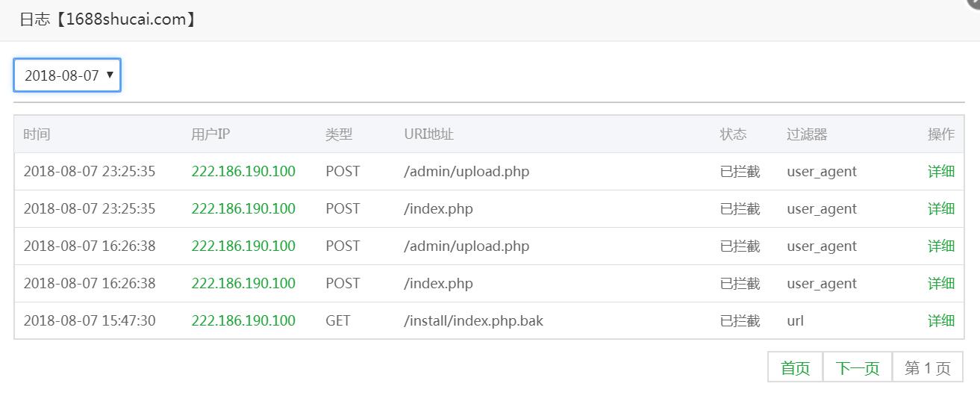View 详细 for 16:26:38 /admin/upload.php entry

[940, 246]
